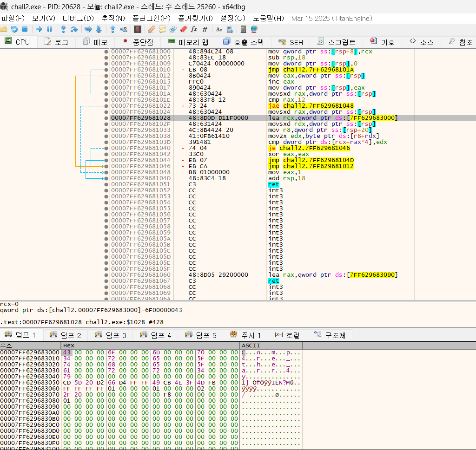
Task: Open the built-in Calculator icon
Action: coord(243,29)
